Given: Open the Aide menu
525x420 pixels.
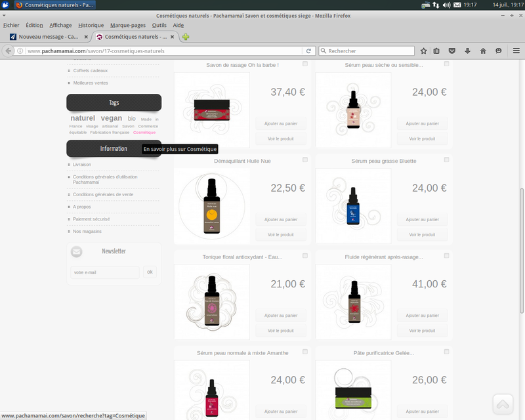Looking at the screenshot, I should (178, 25).
